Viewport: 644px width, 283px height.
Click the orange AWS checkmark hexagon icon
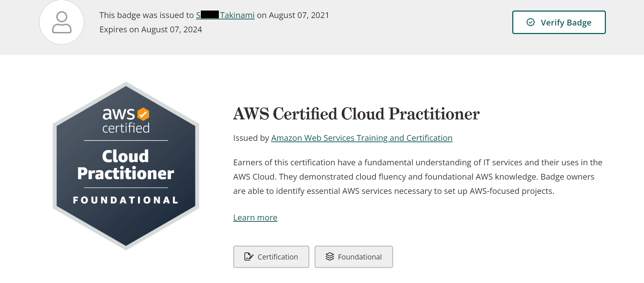coord(143,114)
